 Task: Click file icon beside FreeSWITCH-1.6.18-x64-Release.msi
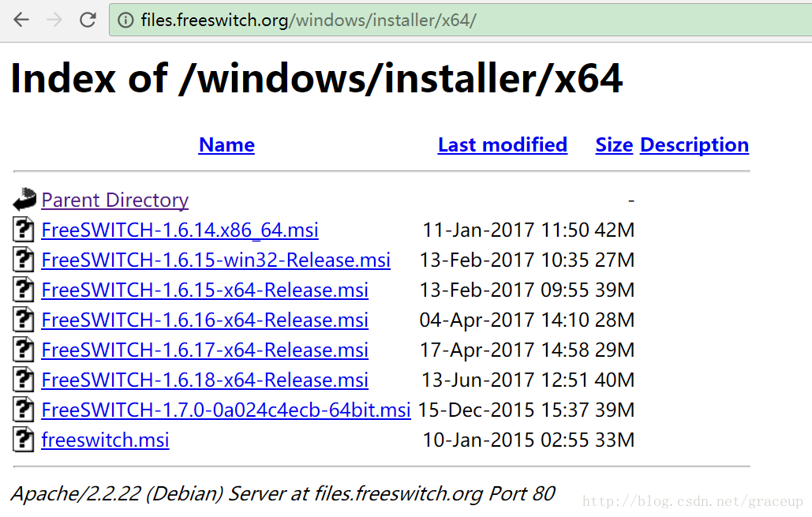[x=24, y=380]
